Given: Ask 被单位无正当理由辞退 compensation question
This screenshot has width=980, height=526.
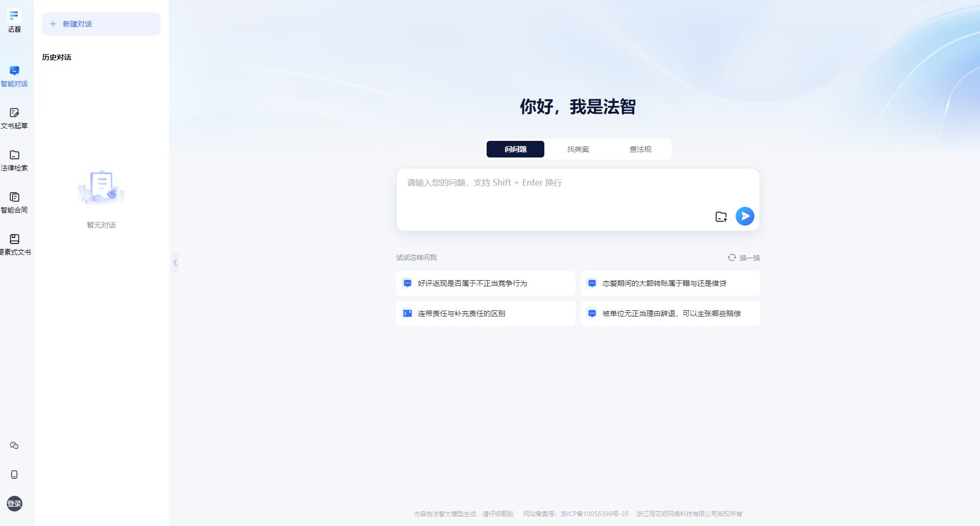Looking at the screenshot, I should coord(670,313).
